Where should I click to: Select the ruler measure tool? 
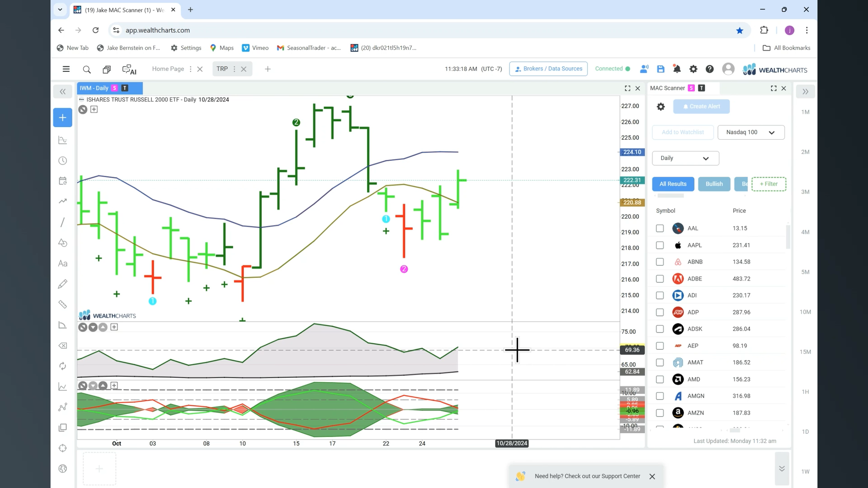[x=63, y=305]
